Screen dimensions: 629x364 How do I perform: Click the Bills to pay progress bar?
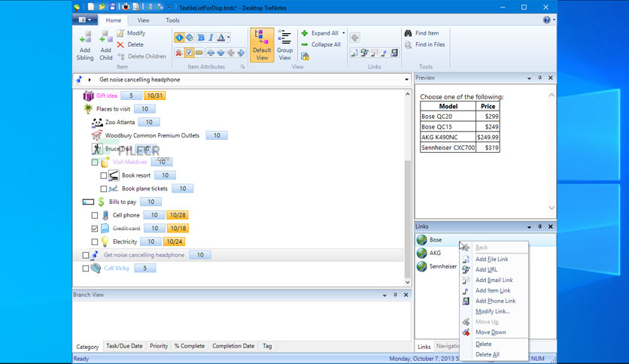coord(88,202)
